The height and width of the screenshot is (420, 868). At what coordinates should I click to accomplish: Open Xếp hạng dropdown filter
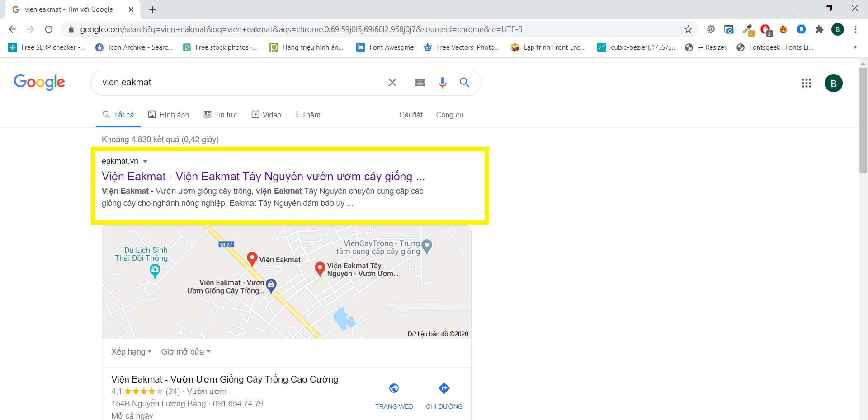click(131, 351)
